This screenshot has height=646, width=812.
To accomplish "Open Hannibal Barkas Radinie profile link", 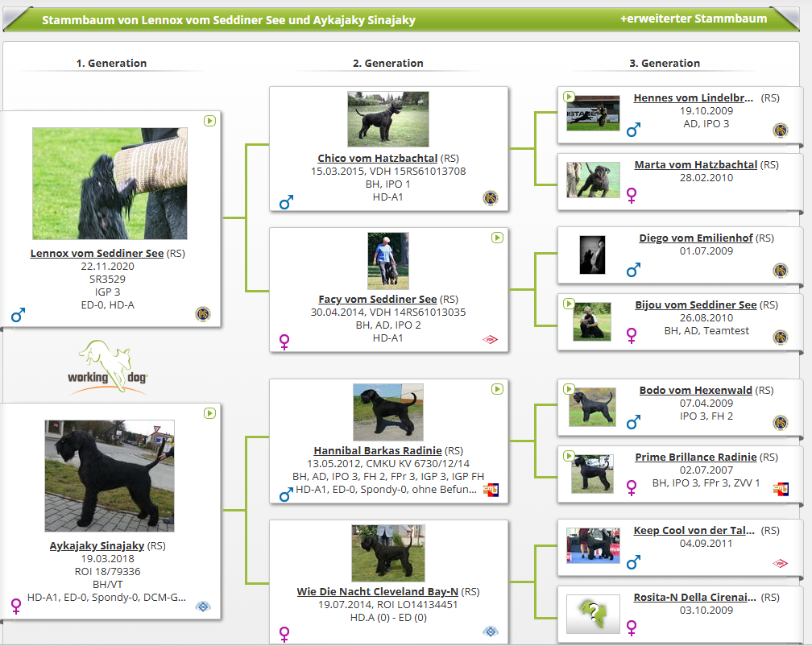I will pos(378,450).
